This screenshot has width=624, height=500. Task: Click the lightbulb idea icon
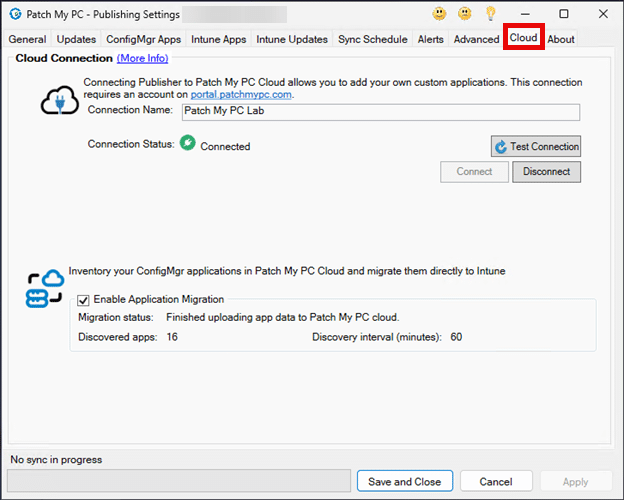[x=490, y=14]
